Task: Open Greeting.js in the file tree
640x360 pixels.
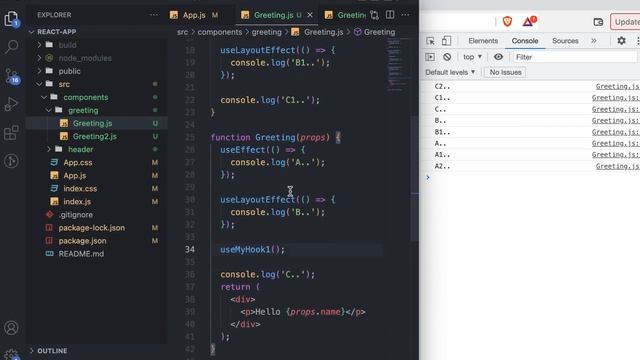Action: coord(92,123)
